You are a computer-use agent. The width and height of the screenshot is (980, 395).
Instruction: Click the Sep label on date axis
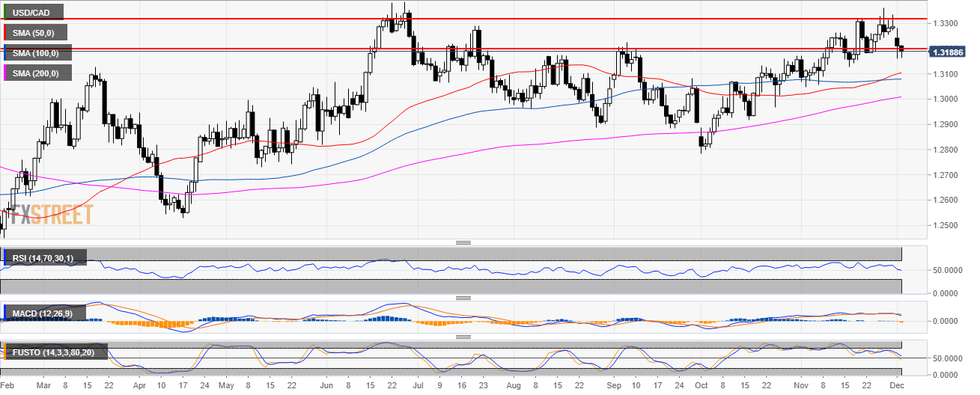[614, 386]
